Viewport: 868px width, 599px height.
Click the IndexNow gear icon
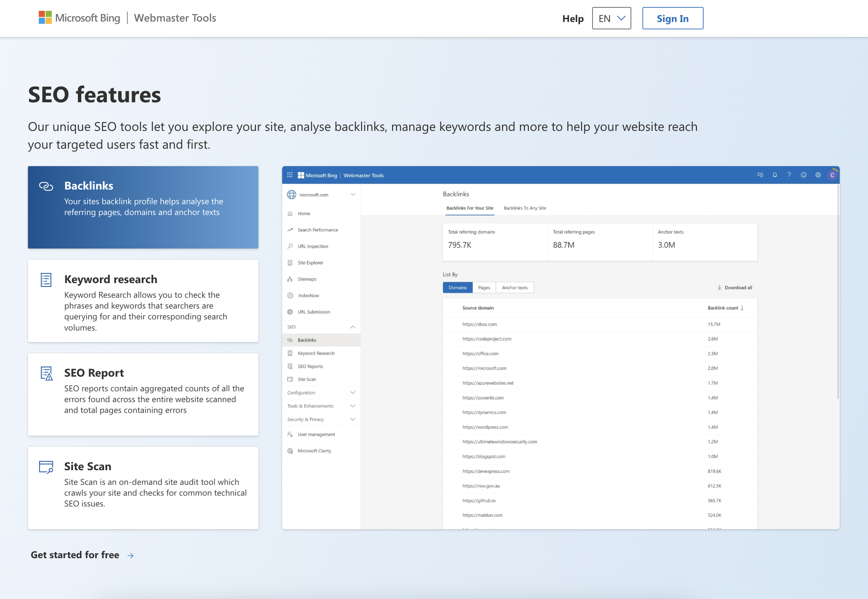[290, 295]
